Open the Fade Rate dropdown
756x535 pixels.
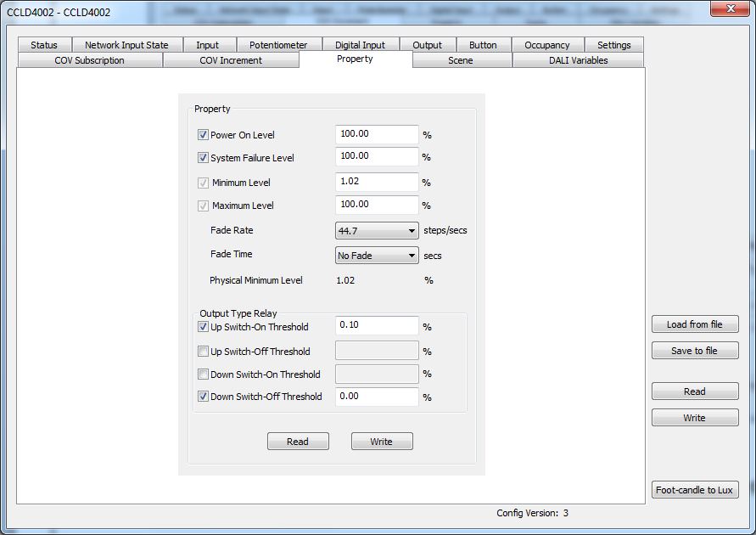pos(377,231)
